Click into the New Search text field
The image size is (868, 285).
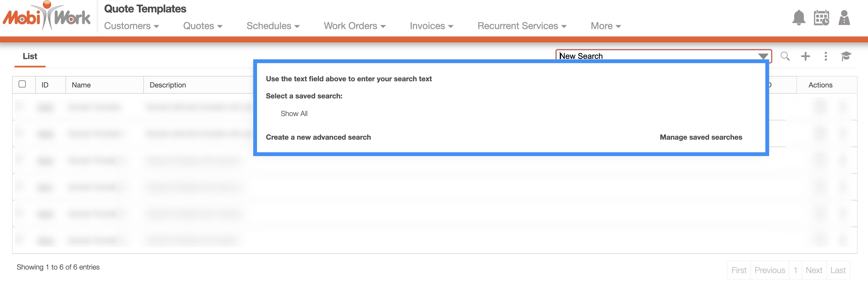tap(654, 56)
